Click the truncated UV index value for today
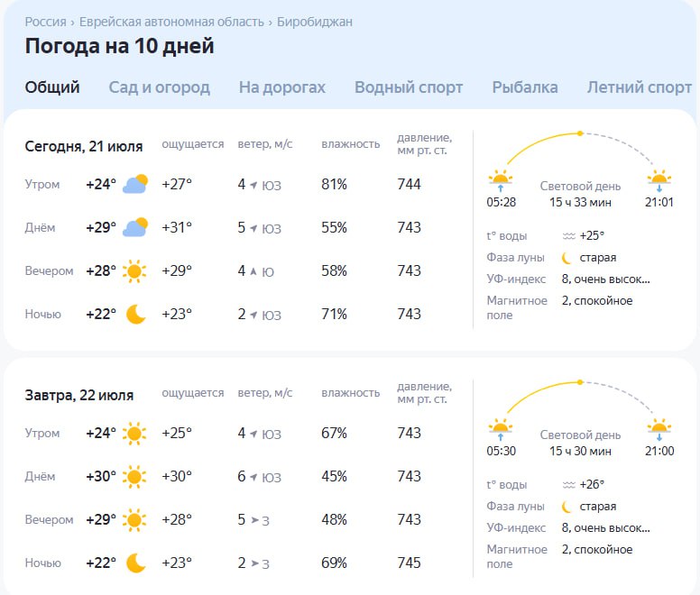Viewport: 700px width, 595px height. [x=606, y=279]
